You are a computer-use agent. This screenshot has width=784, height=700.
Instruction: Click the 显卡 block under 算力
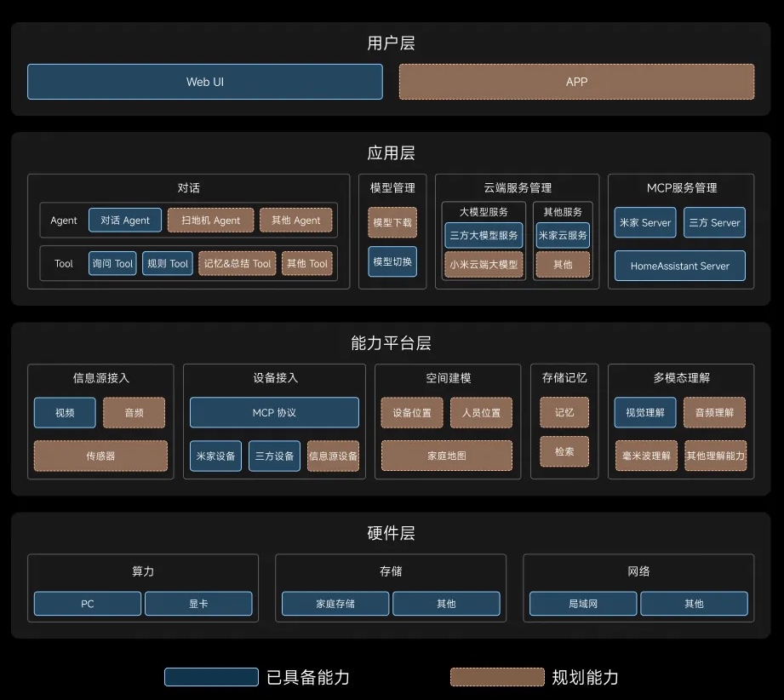(x=198, y=604)
